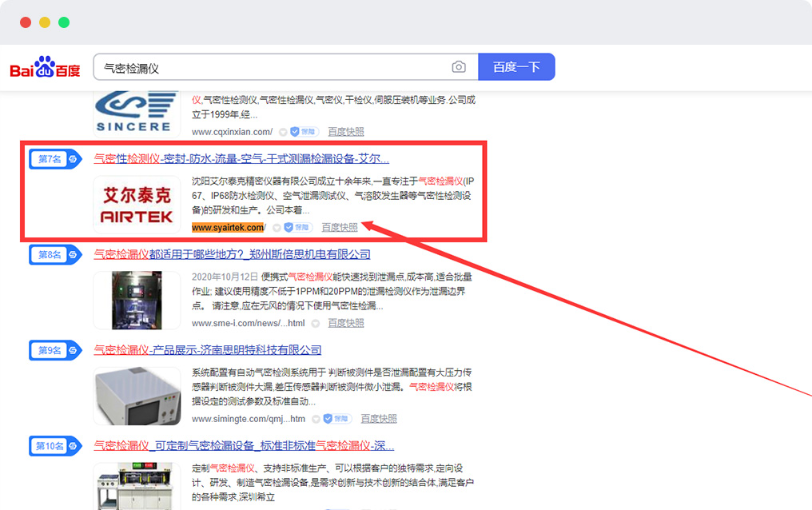Screen dimensions: 812x510
Task: Open 百度快照 for simingte.com result
Action: tap(379, 418)
